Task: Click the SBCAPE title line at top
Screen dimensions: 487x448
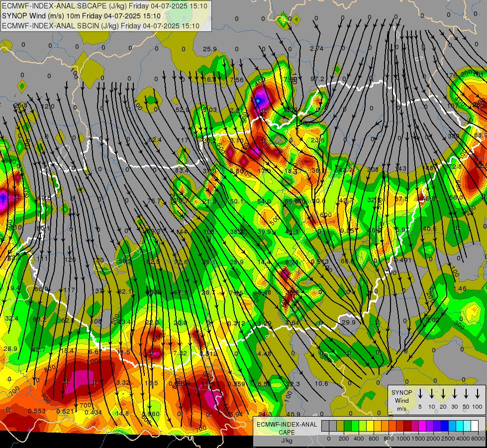Action: tap(104, 6)
